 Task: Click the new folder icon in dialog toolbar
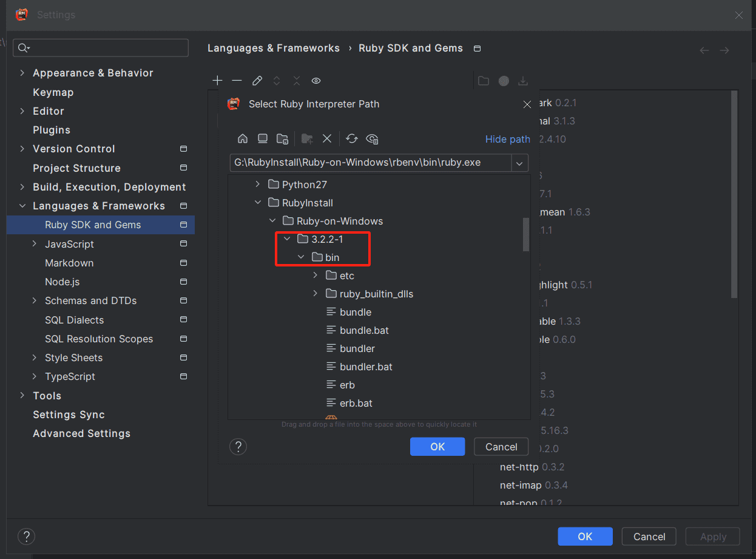coord(307,138)
